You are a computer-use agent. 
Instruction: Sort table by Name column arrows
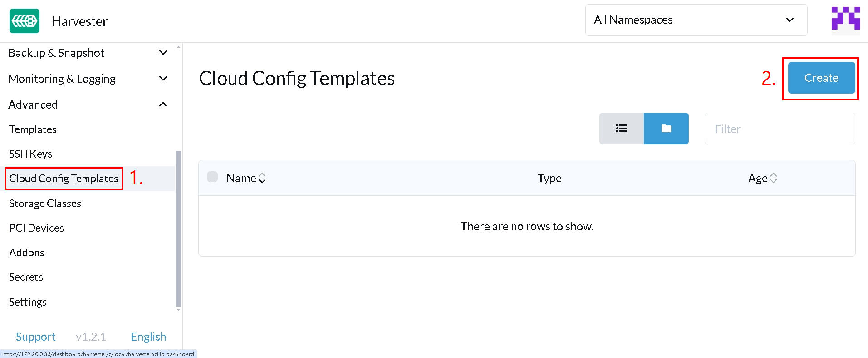click(x=262, y=178)
